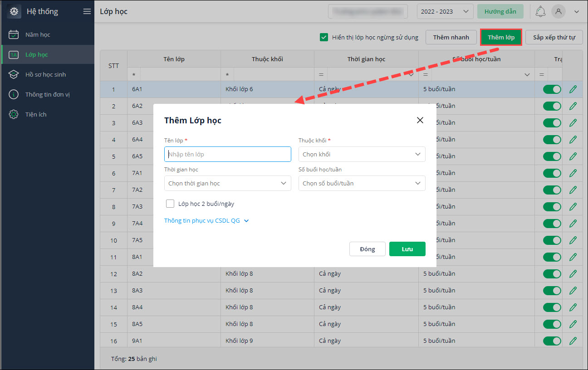Close the Thêm Lớp học dialog

420,120
